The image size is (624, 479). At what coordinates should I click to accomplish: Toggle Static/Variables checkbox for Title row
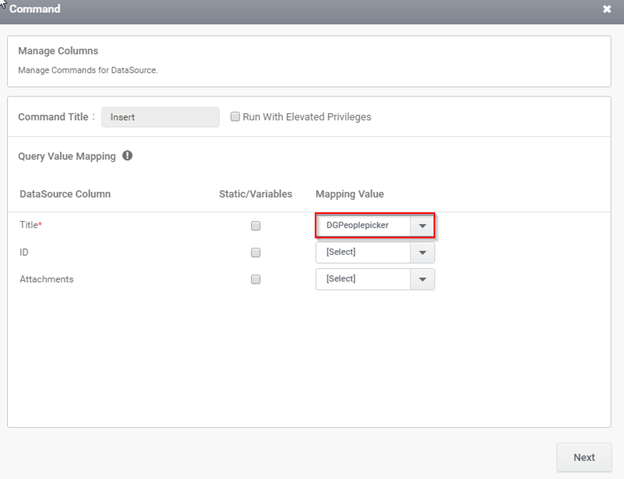tap(255, 226)
